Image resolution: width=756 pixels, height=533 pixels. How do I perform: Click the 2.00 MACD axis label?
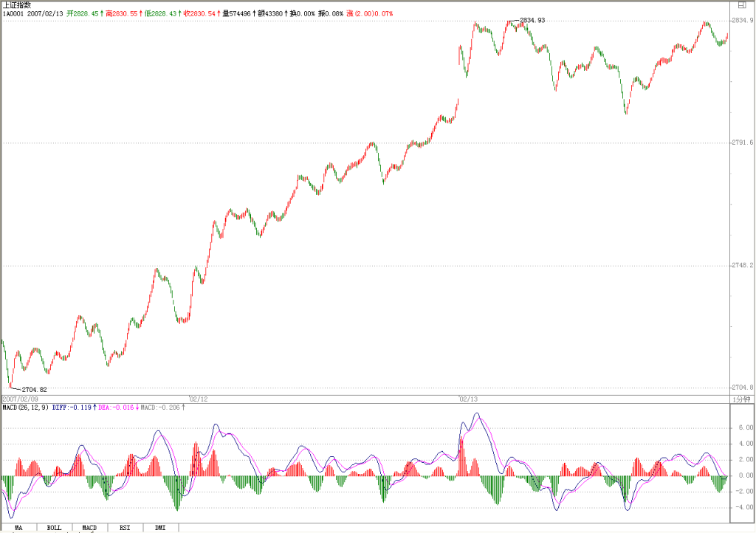pos(746,459)
